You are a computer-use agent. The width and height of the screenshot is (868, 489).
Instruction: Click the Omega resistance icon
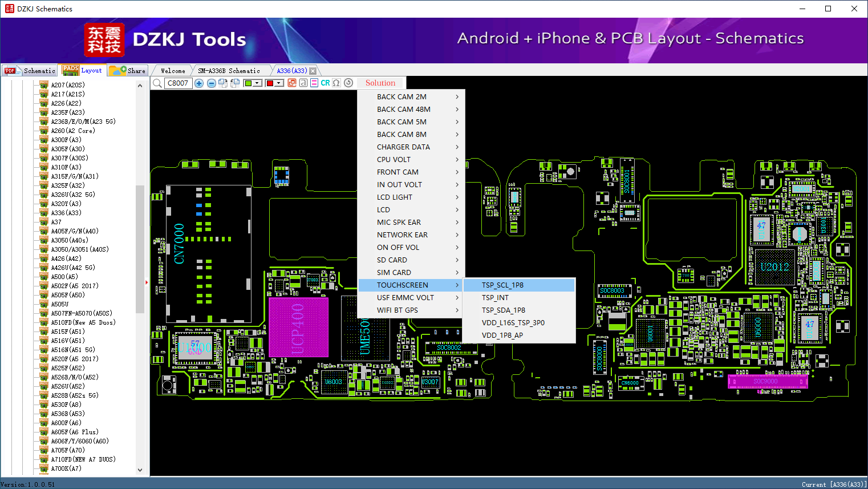pos(336,83)
